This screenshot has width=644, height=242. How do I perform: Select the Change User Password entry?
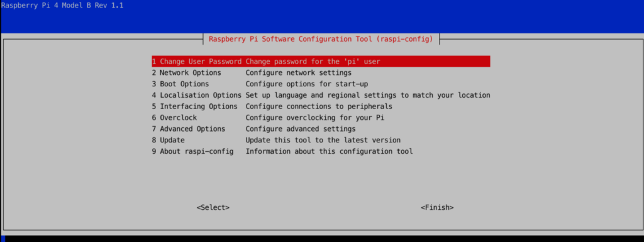(x=321, y=61)
